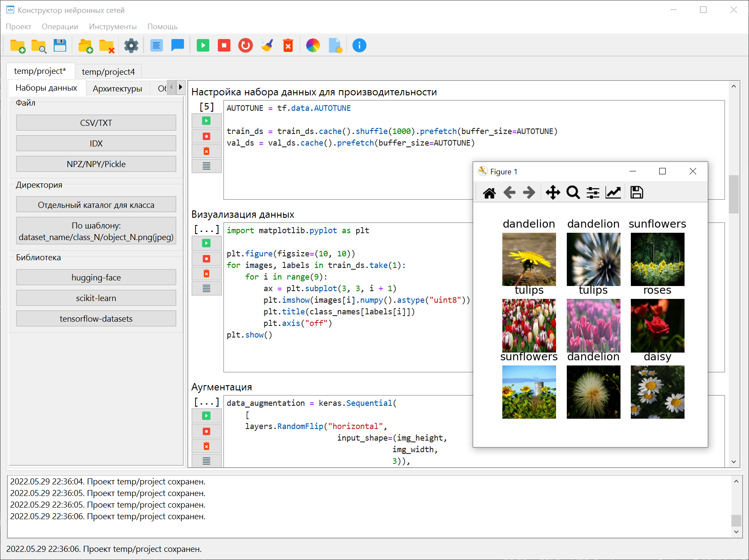Go forward to next view in Figure 1
Screen dimensions: 749x560
click(529, 193)
